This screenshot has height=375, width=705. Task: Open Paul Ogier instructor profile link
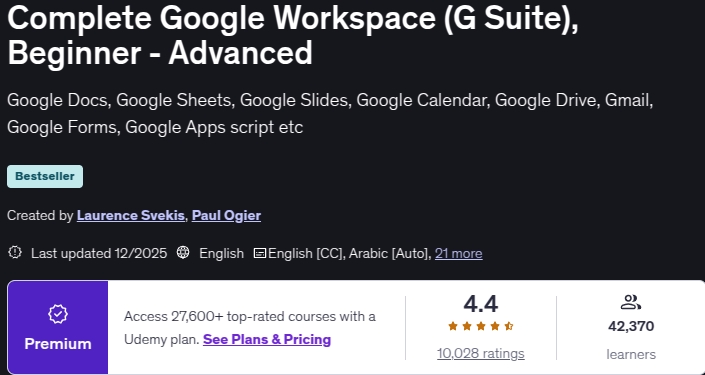coord(226,216)
